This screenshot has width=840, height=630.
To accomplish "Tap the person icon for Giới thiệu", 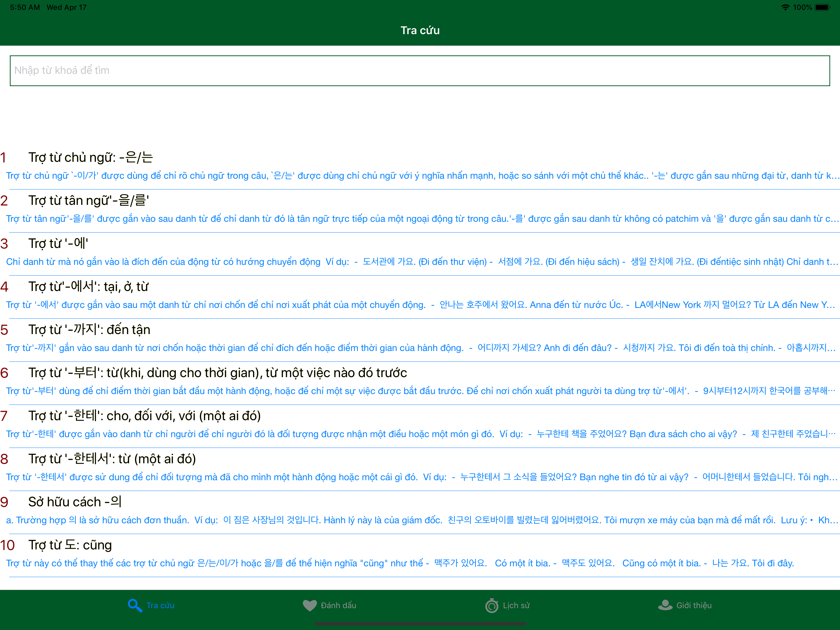I will coord(665,605).
